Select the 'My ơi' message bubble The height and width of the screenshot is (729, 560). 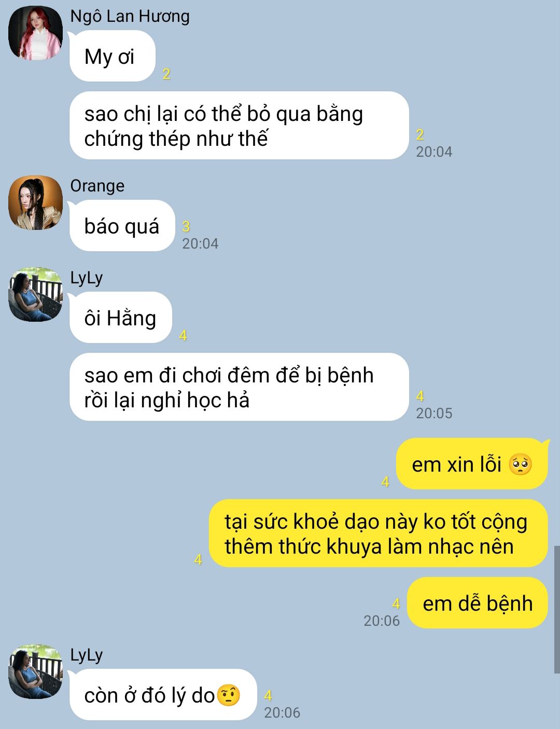click(112, 56)
